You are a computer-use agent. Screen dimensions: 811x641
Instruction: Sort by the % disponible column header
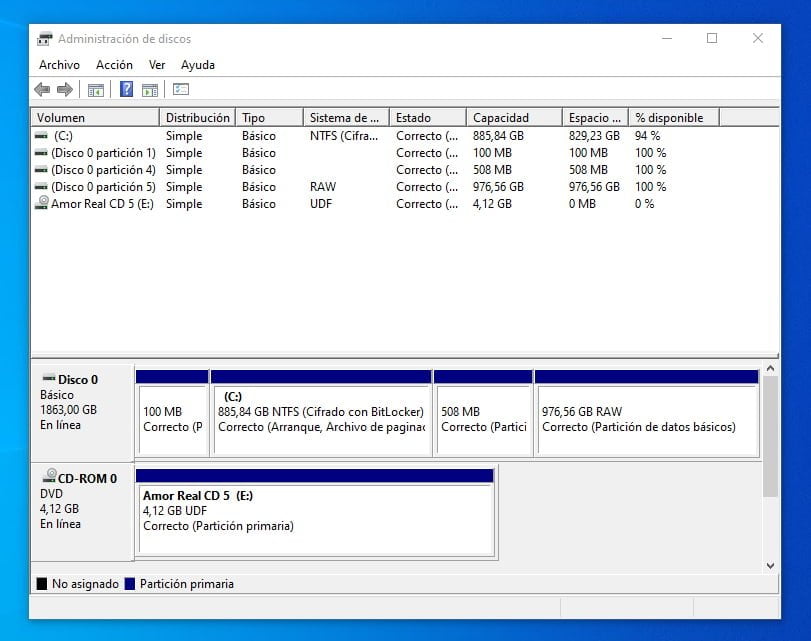(x=674, y=117)
